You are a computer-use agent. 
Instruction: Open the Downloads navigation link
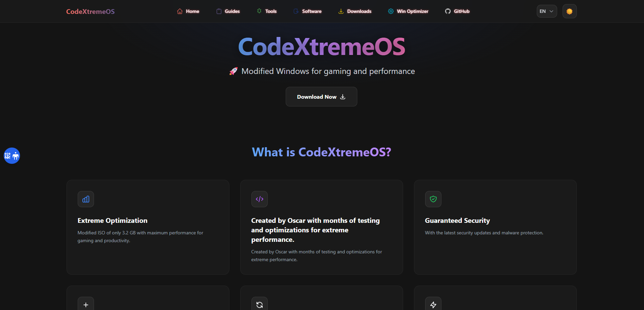[x=355, y=11]
